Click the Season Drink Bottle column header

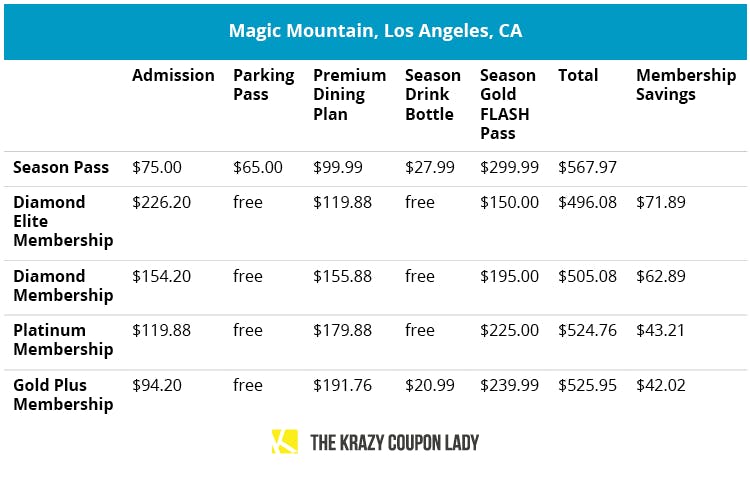pyautogui.click(x=432, y=95)
